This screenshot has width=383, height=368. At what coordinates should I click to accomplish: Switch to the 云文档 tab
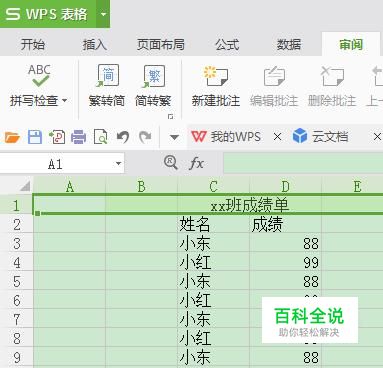click(321, 137)
